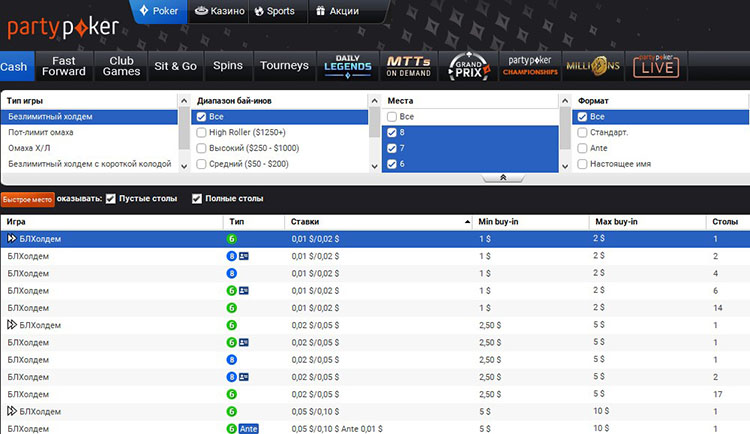Viewport: 750px width, 434px height.
Task: Collapse the filter panel with double chevron
Action: pyautogui.click(x=503, y=178)
